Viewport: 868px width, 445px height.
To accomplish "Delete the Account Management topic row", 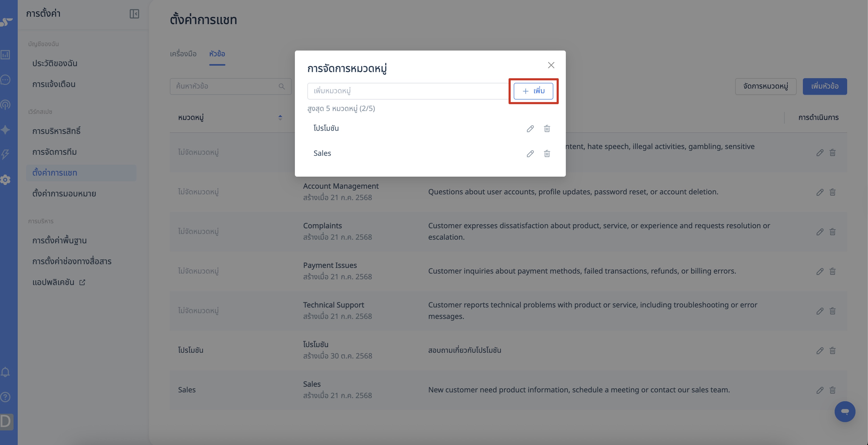I will coord(832,192).
